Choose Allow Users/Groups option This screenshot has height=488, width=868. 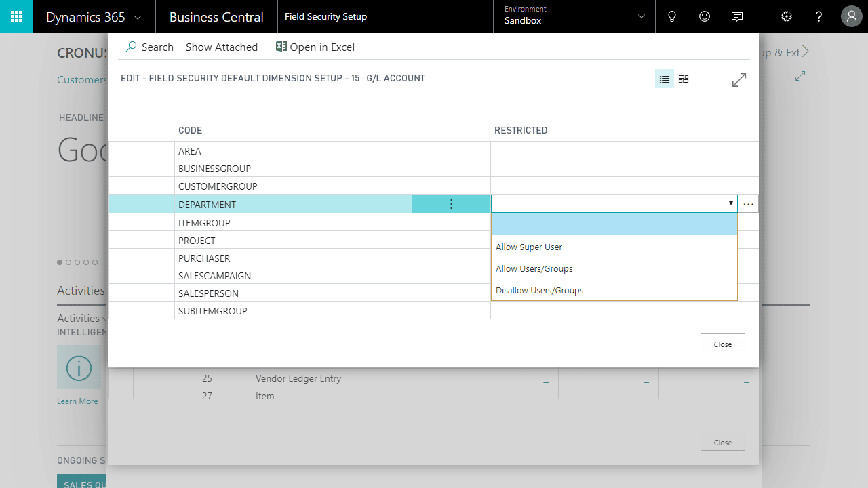click(614, 268)
